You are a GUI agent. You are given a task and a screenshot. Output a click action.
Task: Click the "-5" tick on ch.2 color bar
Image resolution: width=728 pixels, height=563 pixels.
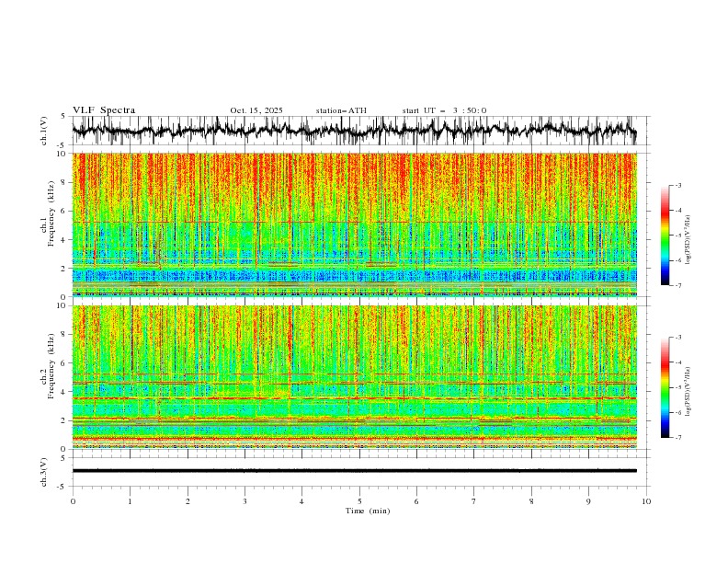pos(678,387)
